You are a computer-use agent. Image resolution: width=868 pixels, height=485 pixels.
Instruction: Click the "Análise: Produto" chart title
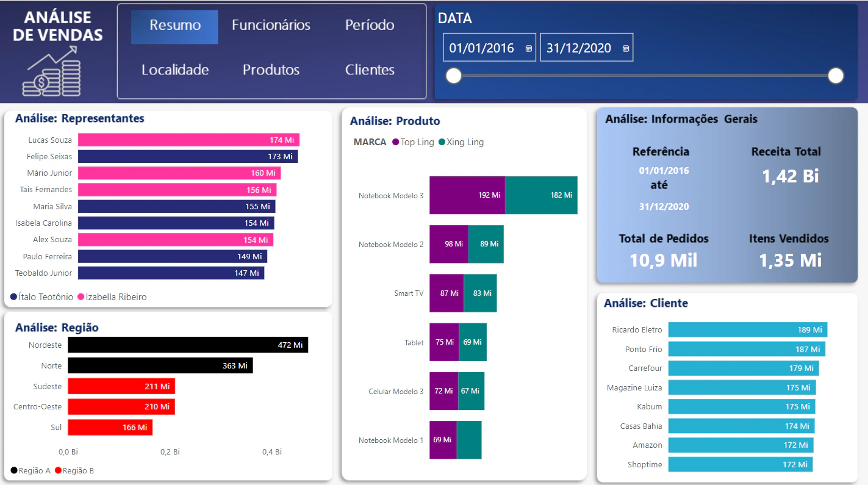point(395,121)
